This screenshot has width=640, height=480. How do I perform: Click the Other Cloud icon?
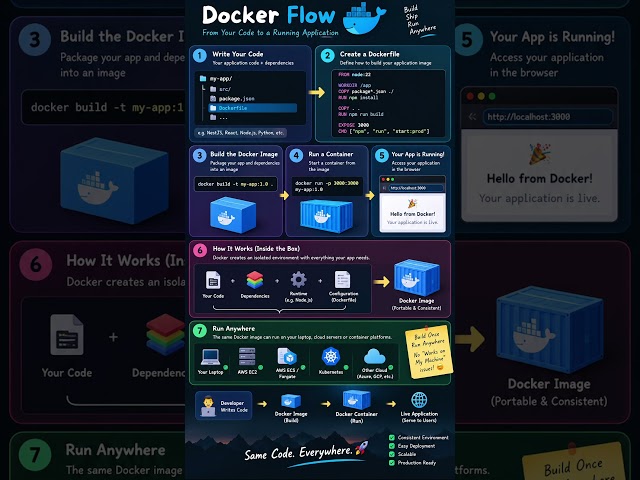(x=374, y=357)
